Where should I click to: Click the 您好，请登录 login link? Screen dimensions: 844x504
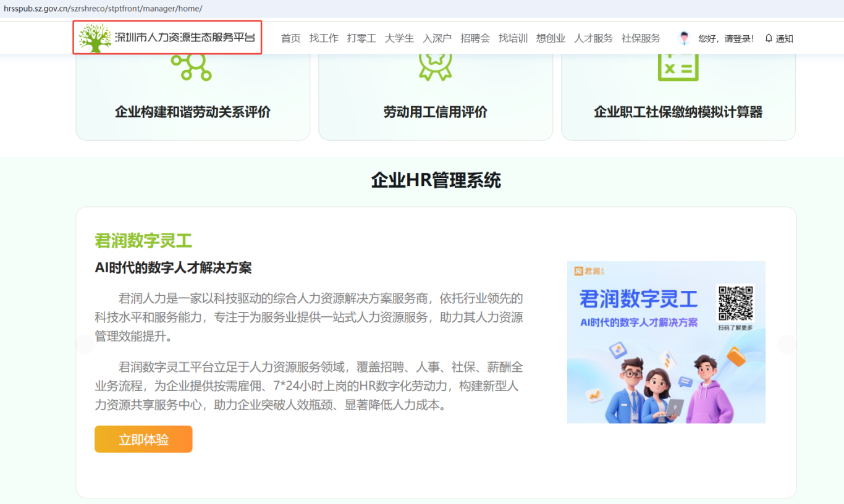(726, 38)
